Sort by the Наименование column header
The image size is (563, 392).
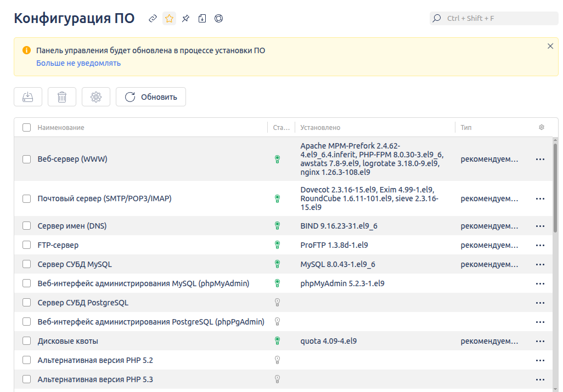(61, 127)
